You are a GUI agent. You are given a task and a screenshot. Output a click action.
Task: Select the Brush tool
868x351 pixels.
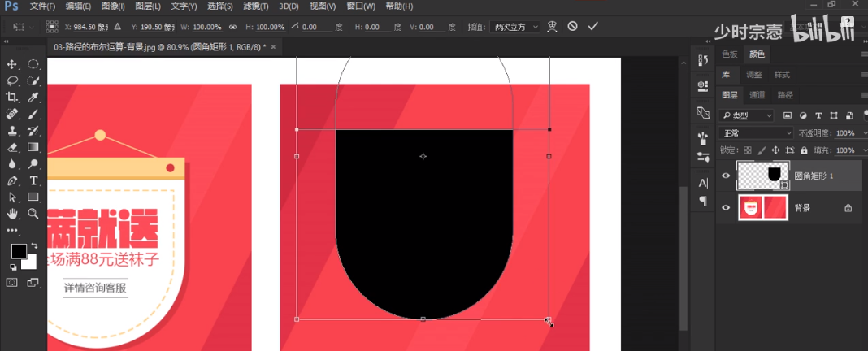coord(33,114)
